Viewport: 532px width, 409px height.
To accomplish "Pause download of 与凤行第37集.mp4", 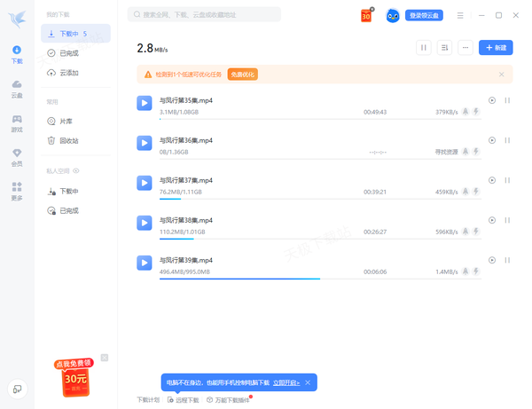I will point(507,180).
